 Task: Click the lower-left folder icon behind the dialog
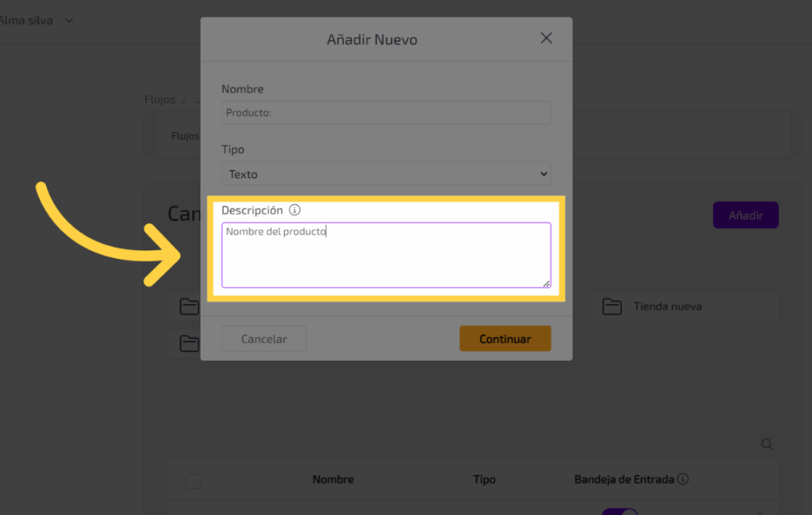coord(189,343)
